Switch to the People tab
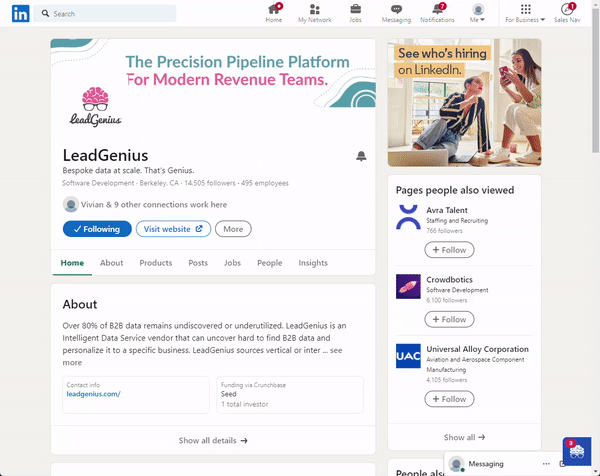Screen dimensions: 600x476 pyautogui.click(x=270, y=263)
